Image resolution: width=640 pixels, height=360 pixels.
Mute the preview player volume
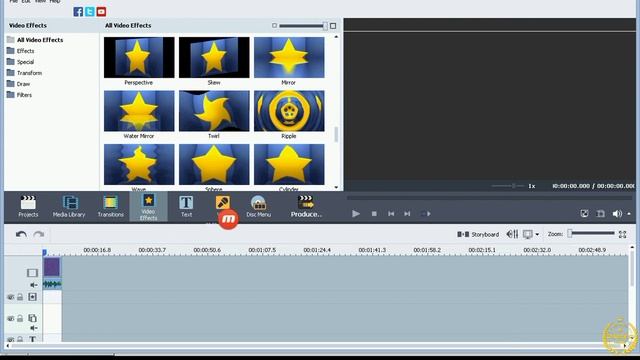(617, 213)
